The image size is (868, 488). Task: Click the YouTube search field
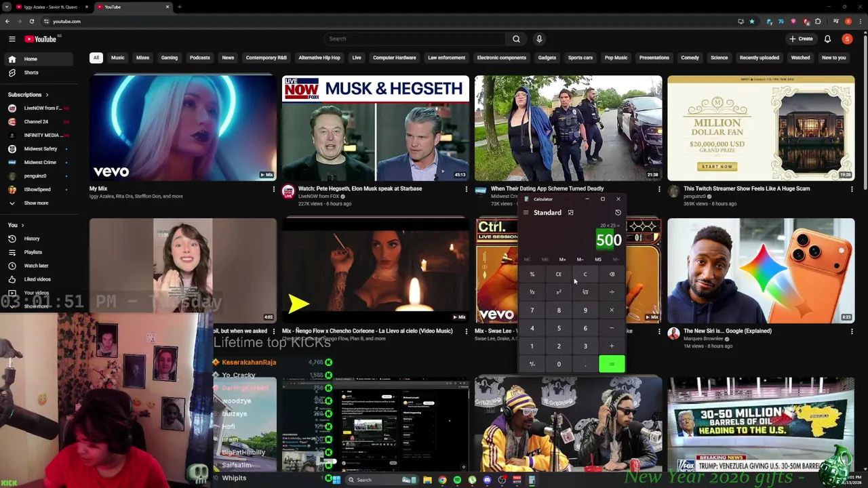coord(415,39)
